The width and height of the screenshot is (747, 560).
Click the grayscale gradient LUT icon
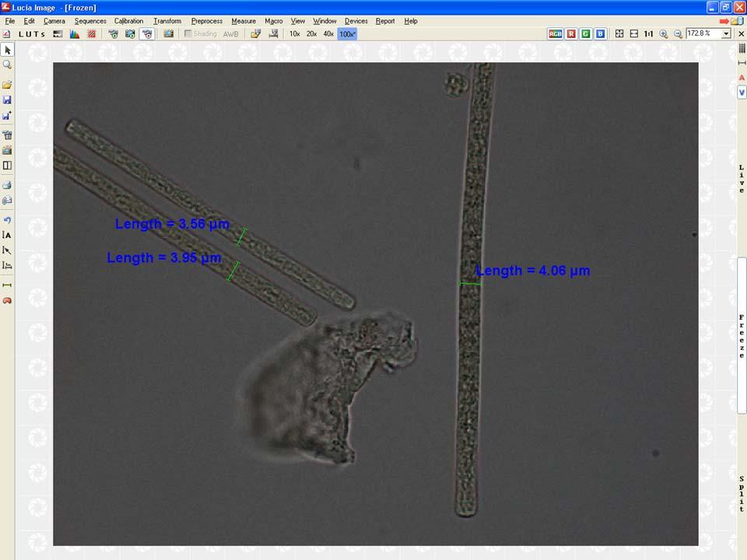[x=58, y=33]
